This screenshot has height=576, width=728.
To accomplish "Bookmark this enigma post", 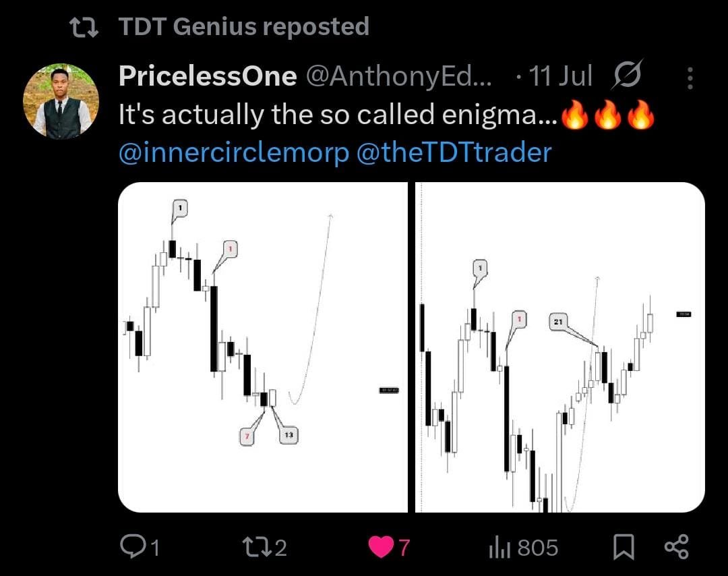I will [x=624, y=546].
